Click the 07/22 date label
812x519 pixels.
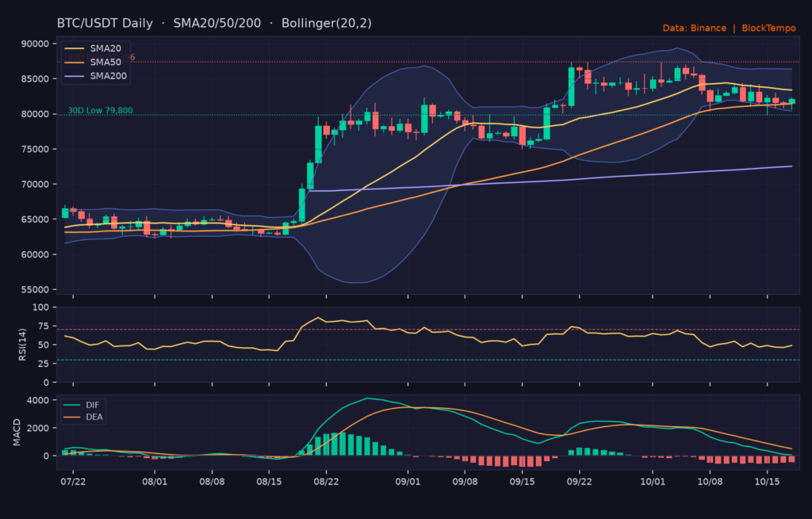click(x=73, y=482)
